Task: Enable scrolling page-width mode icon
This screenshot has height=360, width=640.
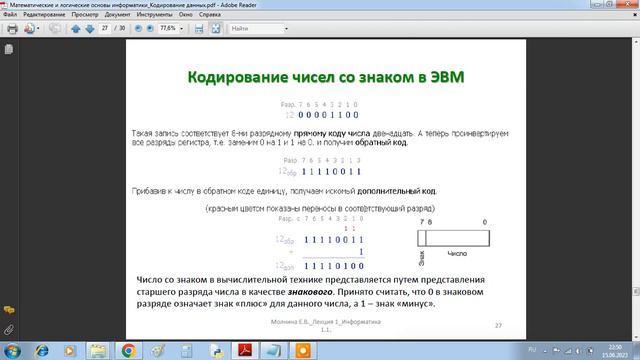Action: [x=199, y=29]
